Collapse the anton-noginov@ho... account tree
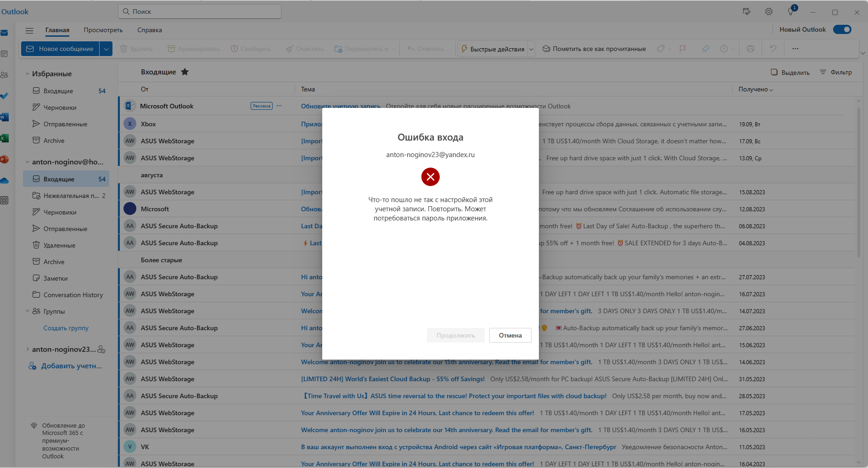This screenshot has width=868, height=468. pyautogui.click(x=28, y=162)
